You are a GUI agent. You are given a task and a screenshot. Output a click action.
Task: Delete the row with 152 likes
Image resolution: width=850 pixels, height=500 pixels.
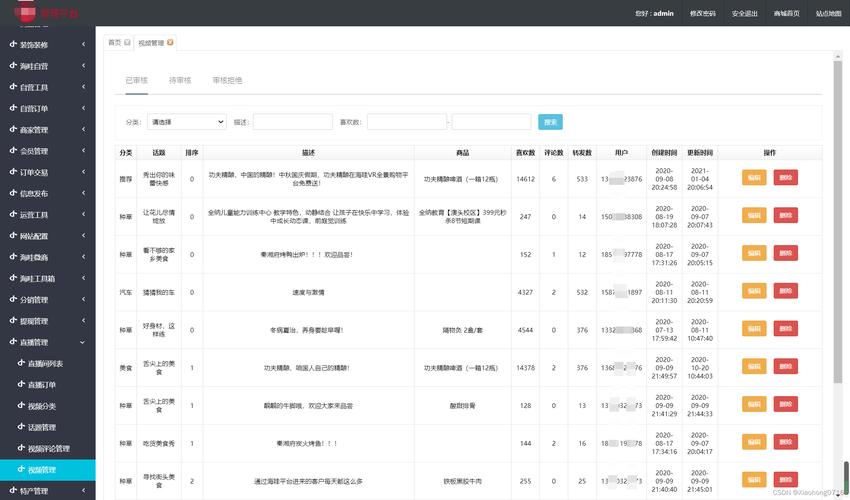[785, 253]
